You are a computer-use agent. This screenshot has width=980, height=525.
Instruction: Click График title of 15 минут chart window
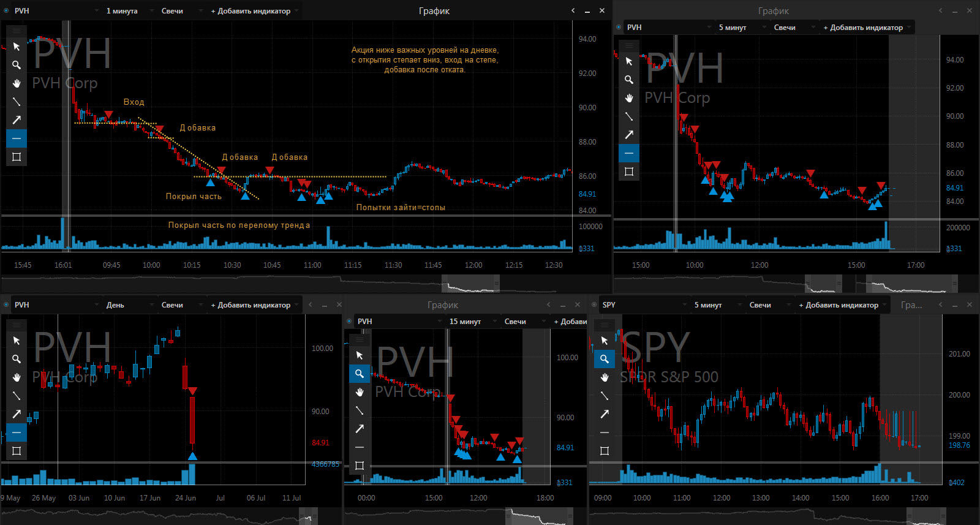[443, 304]
